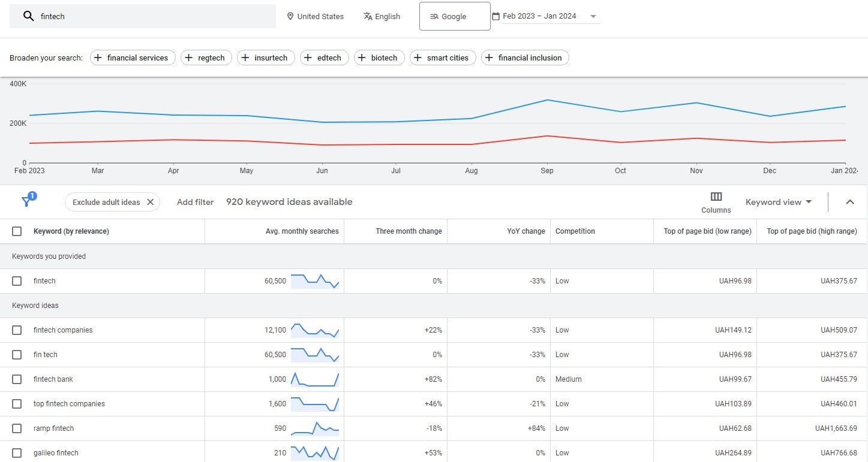868x462 pixels.
Task: Click the +84% YoY change value
Action: [x=536, y=428]
